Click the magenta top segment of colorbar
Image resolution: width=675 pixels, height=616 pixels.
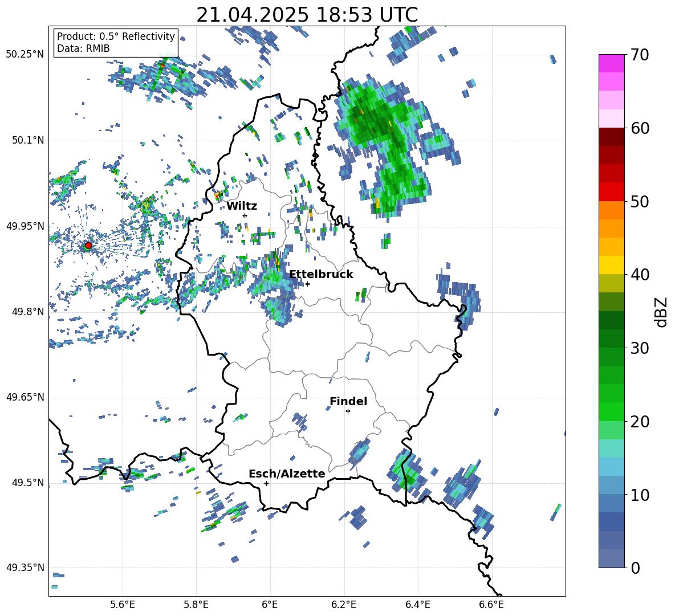click(x=611, y=63)
